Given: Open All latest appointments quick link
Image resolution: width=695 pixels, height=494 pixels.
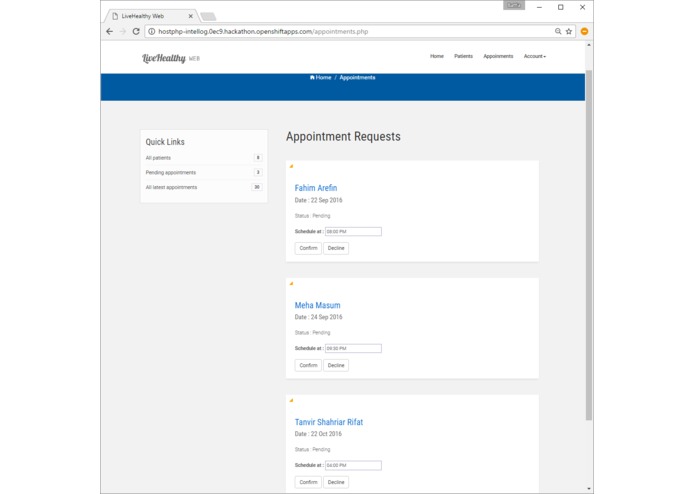Looking at the screenshot, I should (x=171, y=187).
